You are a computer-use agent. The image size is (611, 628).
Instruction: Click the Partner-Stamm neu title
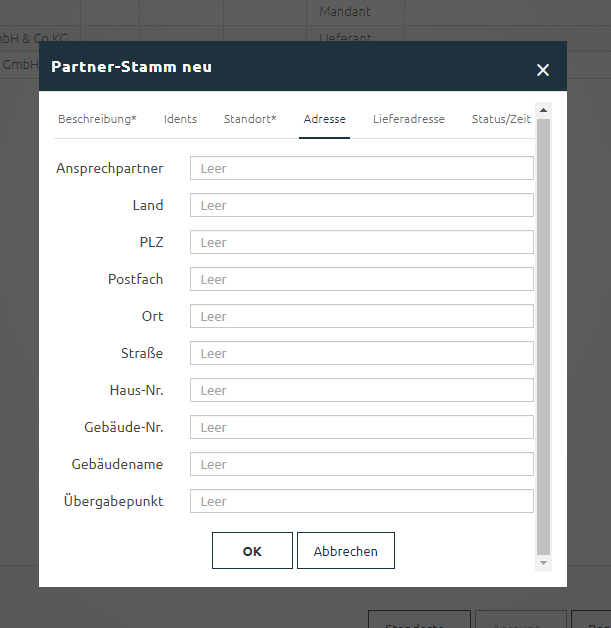[131, 67]
